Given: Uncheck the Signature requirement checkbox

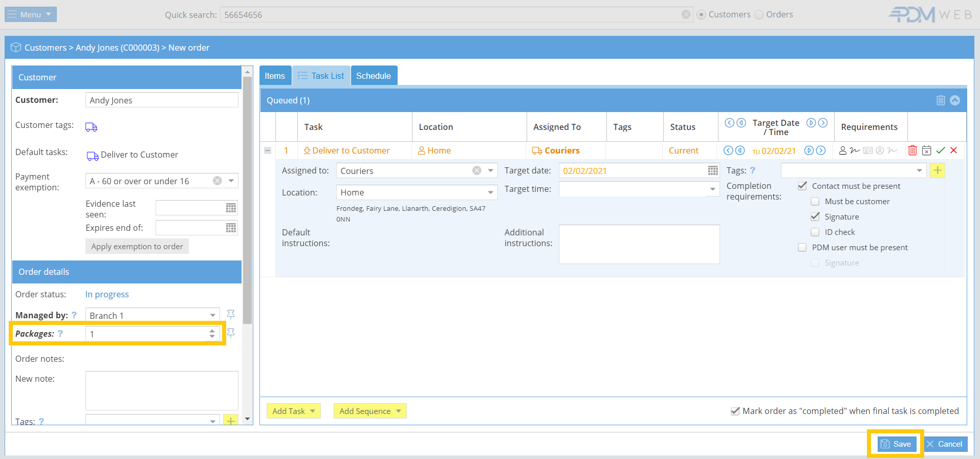Looking at the screenshot, I should click(x=815, y=217).
